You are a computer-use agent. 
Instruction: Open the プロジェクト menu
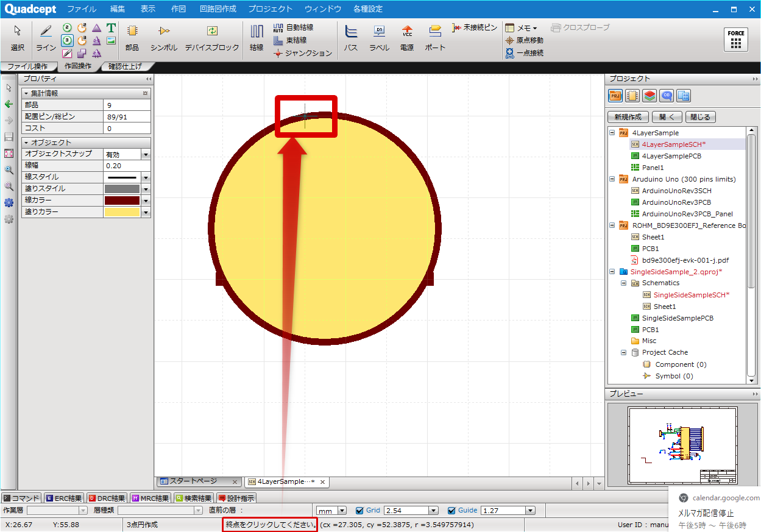270,9
